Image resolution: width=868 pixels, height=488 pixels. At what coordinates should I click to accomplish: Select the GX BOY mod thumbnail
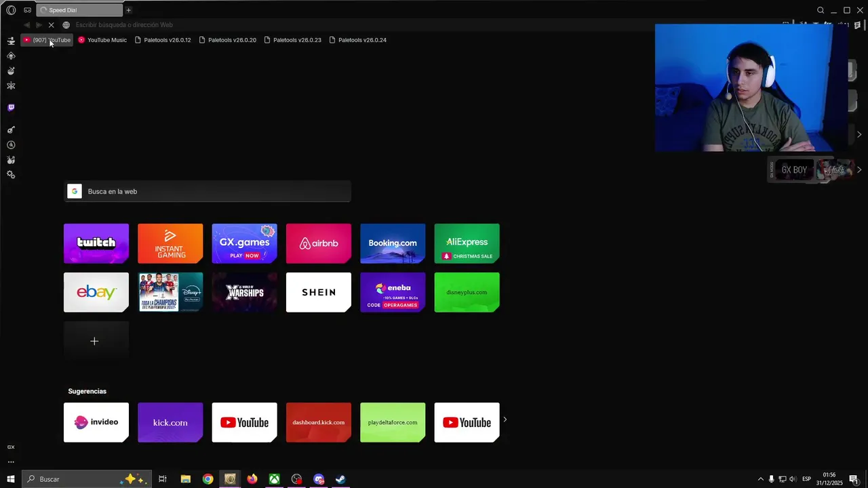795,170
